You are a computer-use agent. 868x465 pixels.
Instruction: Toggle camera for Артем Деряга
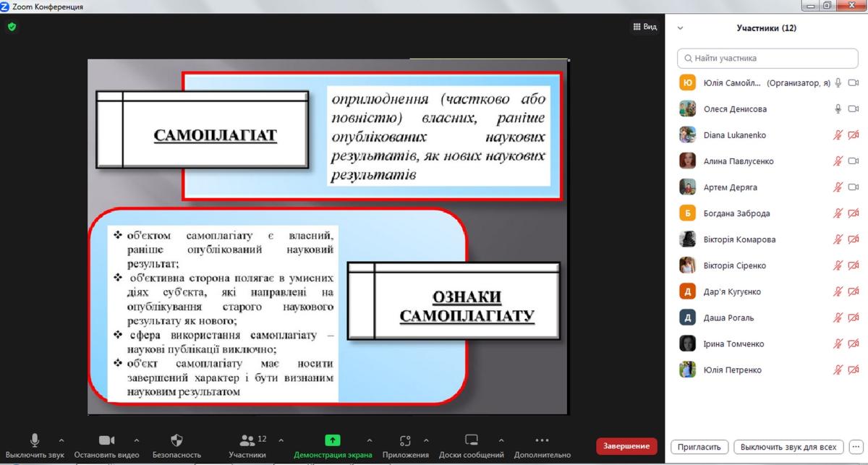(854, 187)
